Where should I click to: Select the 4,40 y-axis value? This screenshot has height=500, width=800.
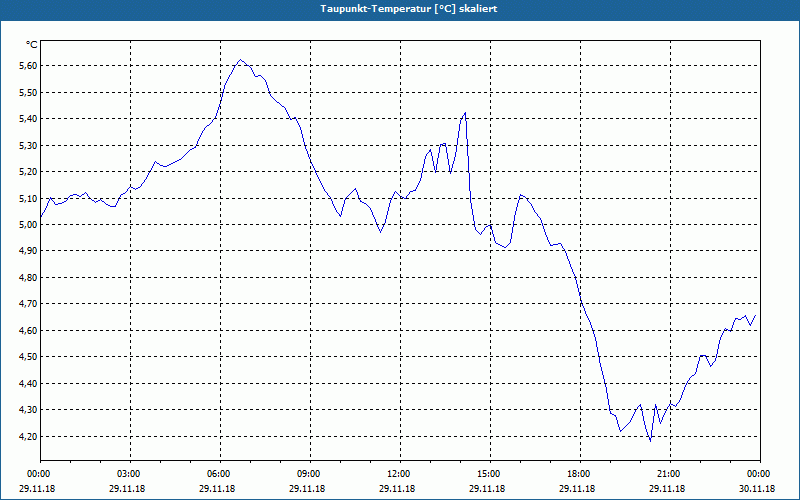[29, 383]
